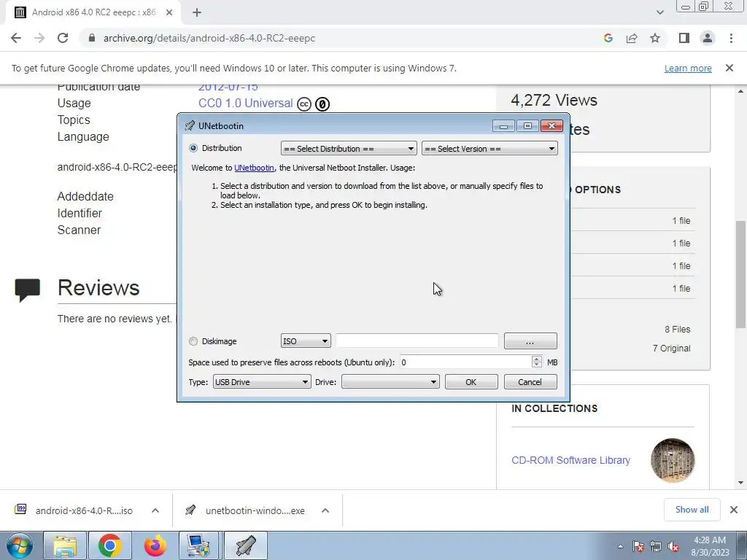Image resolution: width=747 pixels, height=560 pixels.
Task: Click the muted volume tray icon
Action: coord(673,546)
